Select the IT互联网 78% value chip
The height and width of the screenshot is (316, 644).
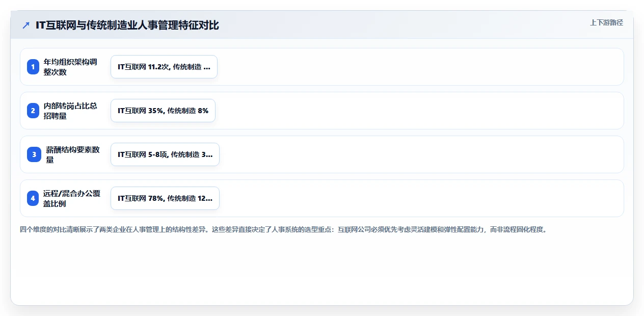(x=165, y=198)
